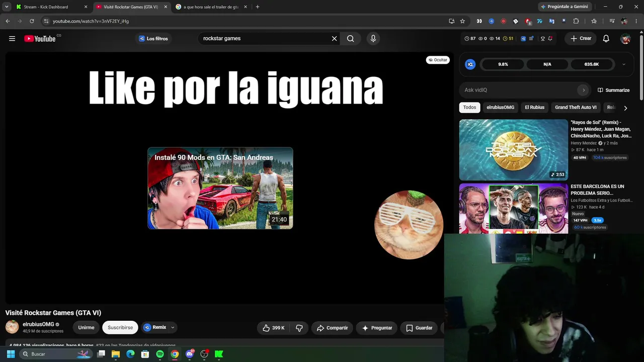This screenshot has width=644, height=362.
Task: Go to the YouTube home logo
Action: click(40, 39)
